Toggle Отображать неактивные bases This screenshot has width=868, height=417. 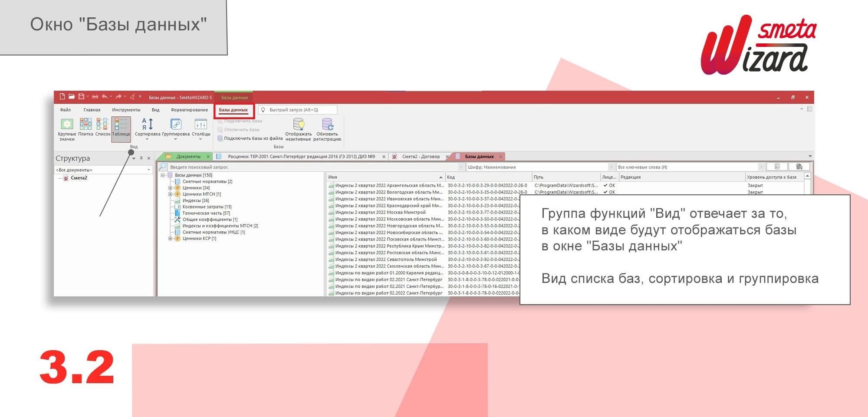298,129
